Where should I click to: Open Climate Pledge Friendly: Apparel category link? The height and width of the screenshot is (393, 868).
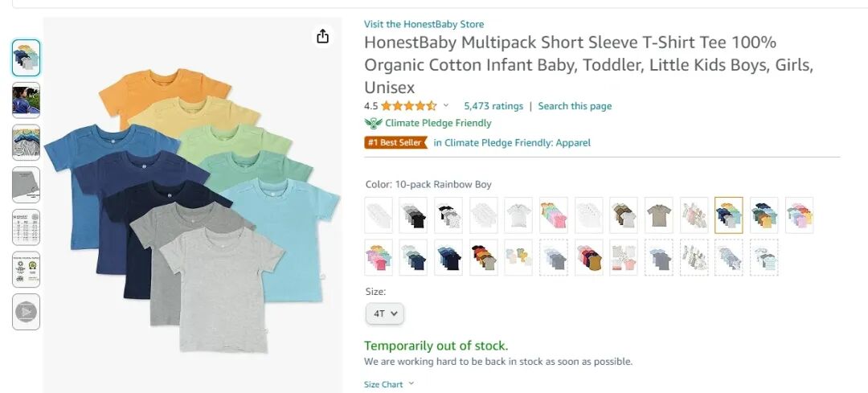[x=512, y=142]
